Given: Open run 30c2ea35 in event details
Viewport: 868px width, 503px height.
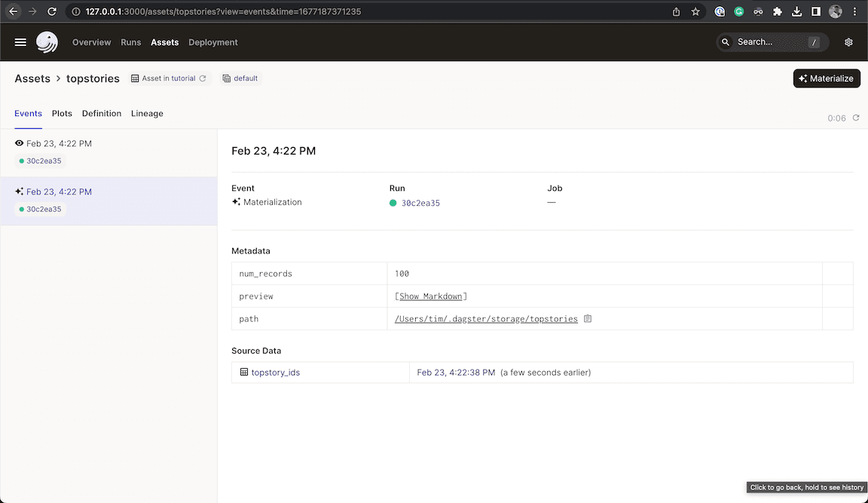Looking at the screenshot, I should 420,203.
